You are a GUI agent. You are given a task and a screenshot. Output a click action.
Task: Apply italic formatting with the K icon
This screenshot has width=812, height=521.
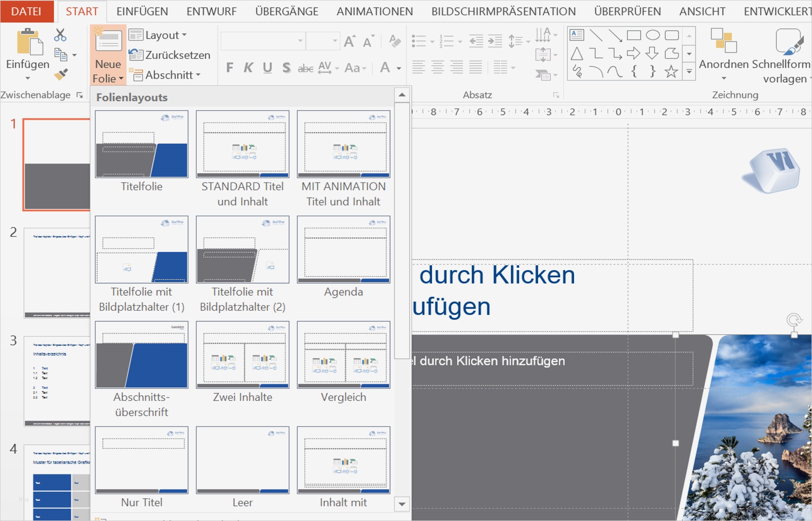(x=248, y=68)
